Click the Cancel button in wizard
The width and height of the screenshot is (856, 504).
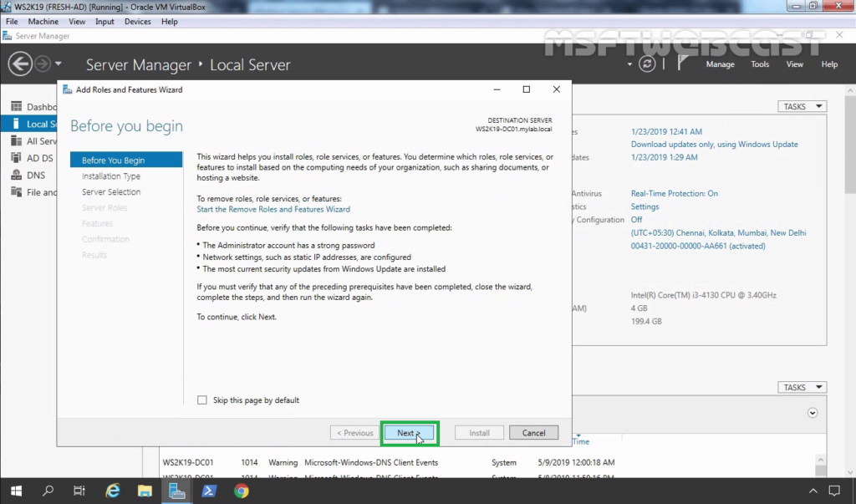pos(533,432)
